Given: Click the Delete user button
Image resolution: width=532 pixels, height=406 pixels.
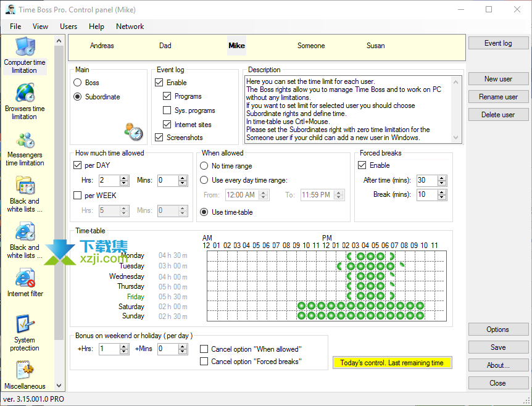Looking at the screenshot, I should pyautogui.click(x=498, y=115).
